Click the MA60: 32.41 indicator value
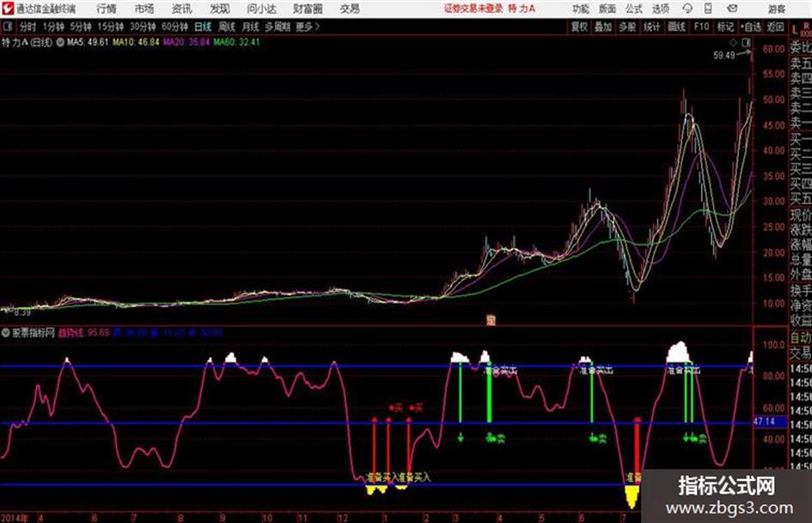The width and height of the screenshot is (812, 523). [236, 42]
